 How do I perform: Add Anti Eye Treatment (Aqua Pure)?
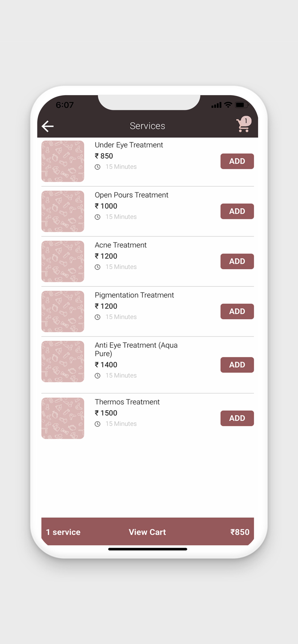[237, 365]
